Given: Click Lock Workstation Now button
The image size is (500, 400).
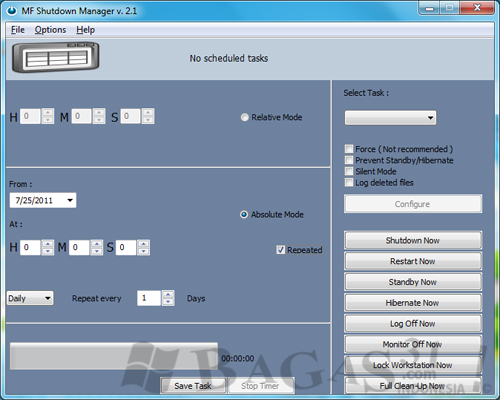Looking at the screenshot, I should tap(413, 365).
